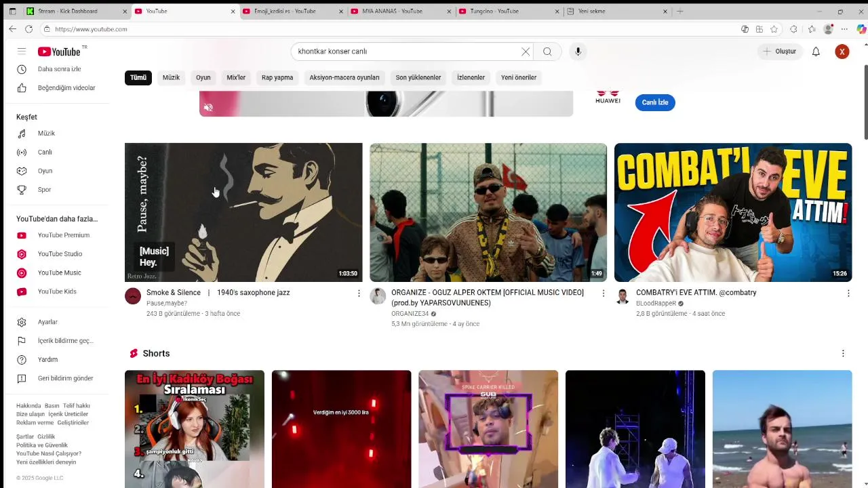Open the account avatar menu
The image size is (868, 488).
click(x=842, y=52)
